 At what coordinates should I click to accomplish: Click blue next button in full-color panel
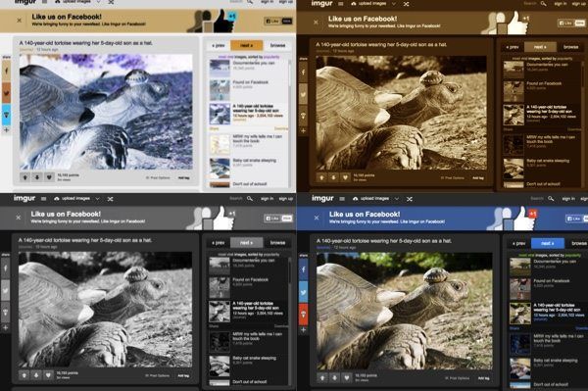coord(548,243)
